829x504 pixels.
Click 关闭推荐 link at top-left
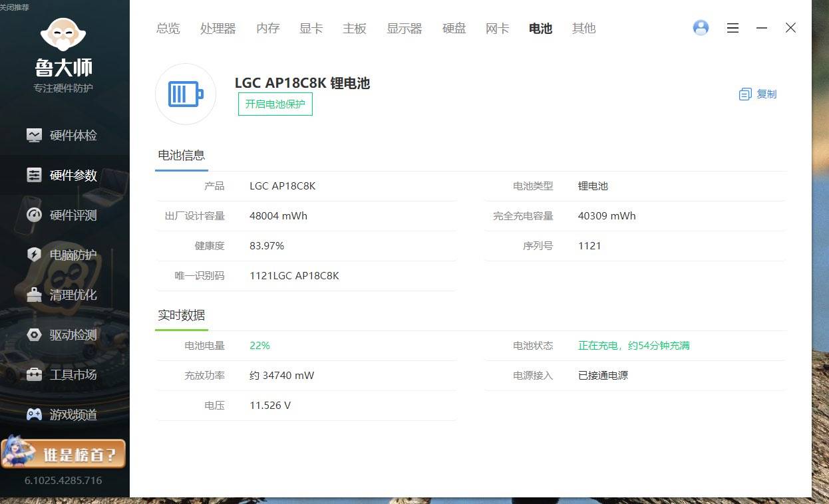[14, 7]
